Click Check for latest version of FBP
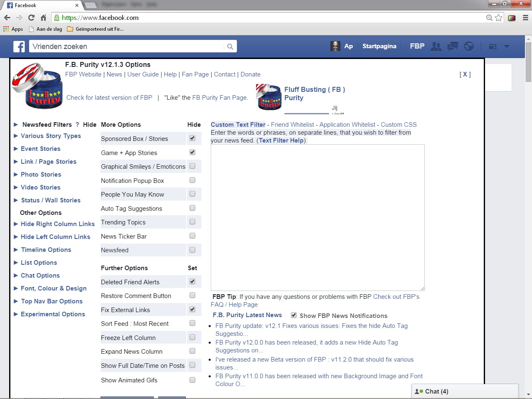The height and width of the screenshot is (399, 532). click(x=109, y=97)
